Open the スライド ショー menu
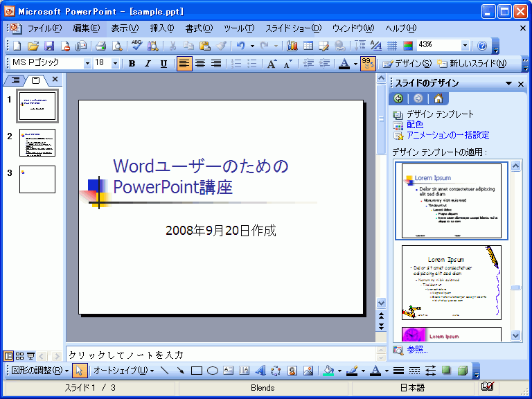The height and width of the screenshot is (399, 532). [293, 28]
